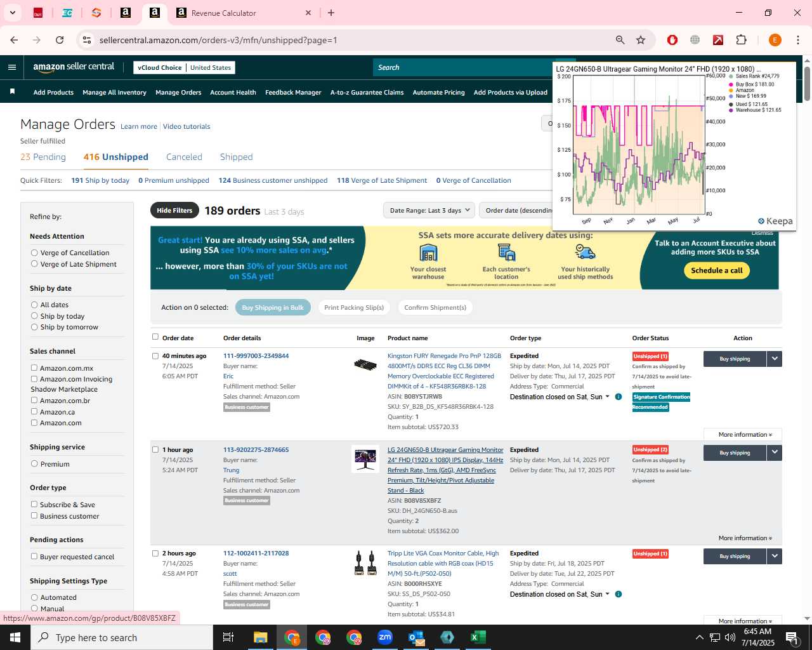The image size is (812, 650).
Task: Open the site information icon in address bar
Action: 87,40
